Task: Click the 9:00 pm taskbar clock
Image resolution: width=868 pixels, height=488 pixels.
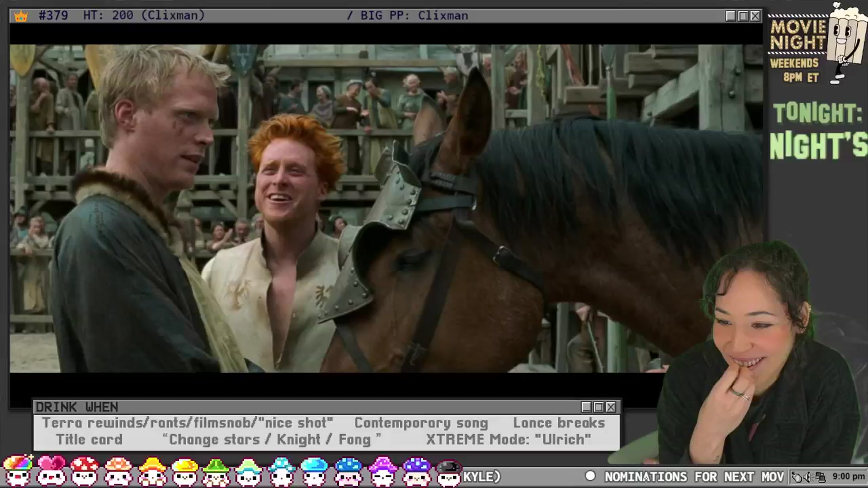Action: click(x=849, y=476)
